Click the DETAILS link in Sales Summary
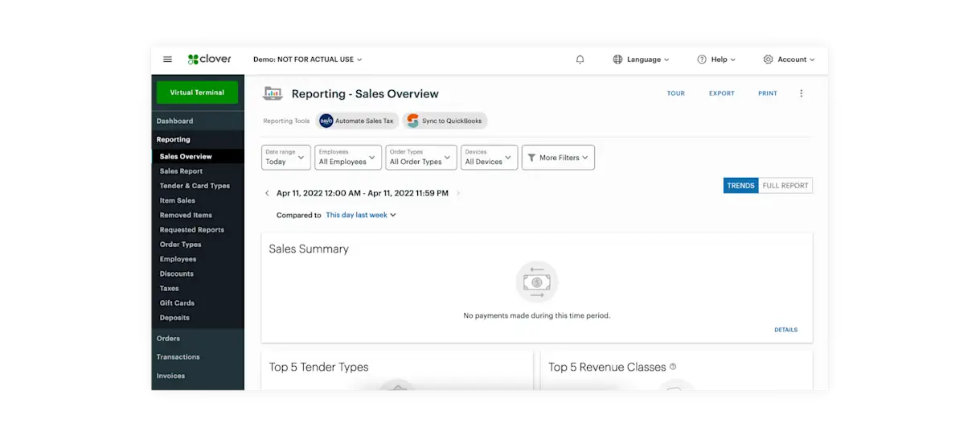The width and height of the screenshot is (980, 436). (785, 330)
